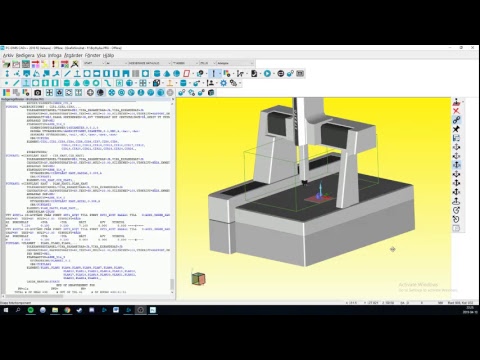The image size is (480, 360).
Task: Click the crosshair target view icon
Action: click(x=90, y=93)
